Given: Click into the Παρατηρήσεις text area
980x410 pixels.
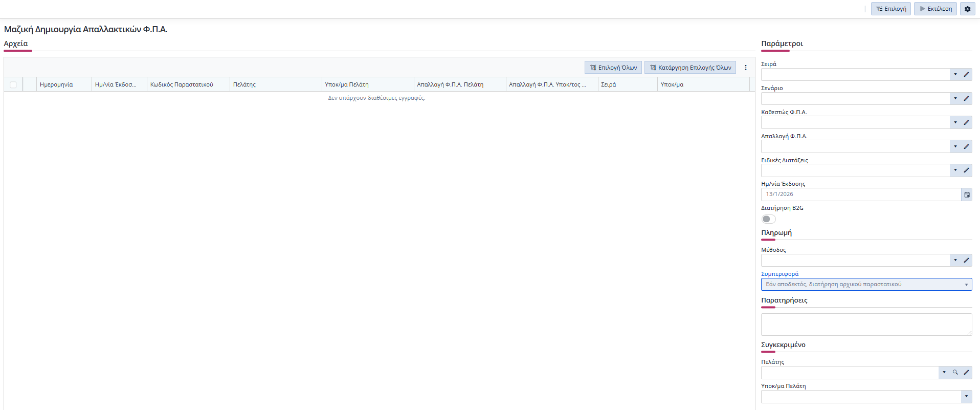Looking at the screenshot, I should [865, 325].
